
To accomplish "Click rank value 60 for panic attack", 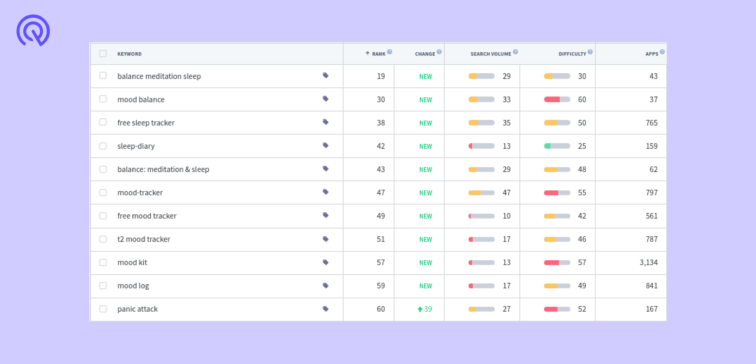I will coord(381,309).
